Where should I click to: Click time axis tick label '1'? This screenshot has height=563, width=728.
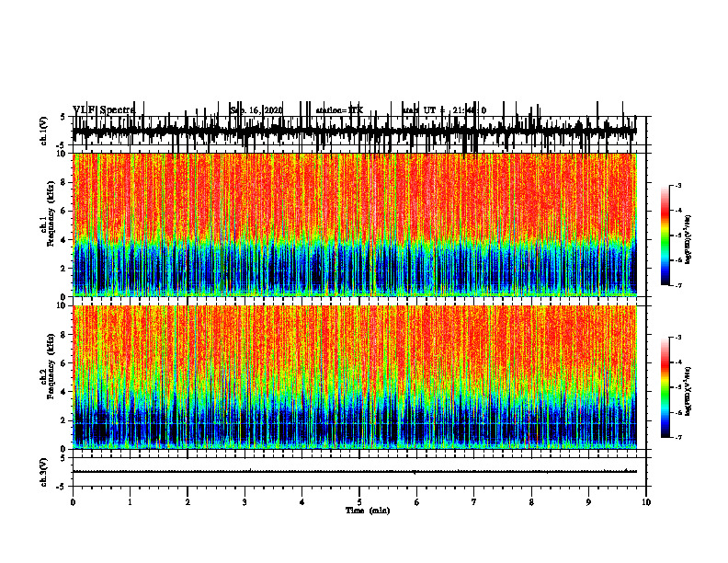[x=130, y=502]
